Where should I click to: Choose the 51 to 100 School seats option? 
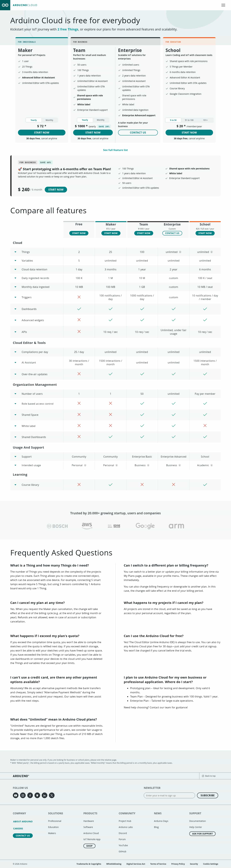[x=189, y=120]
